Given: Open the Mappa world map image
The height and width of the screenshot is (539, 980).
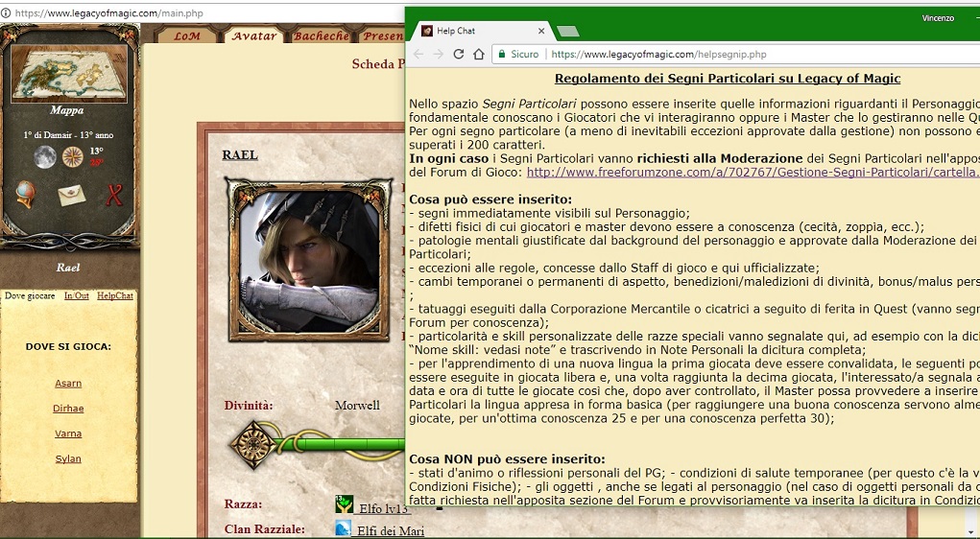Looking at the screenshot, I should (68, 73).
